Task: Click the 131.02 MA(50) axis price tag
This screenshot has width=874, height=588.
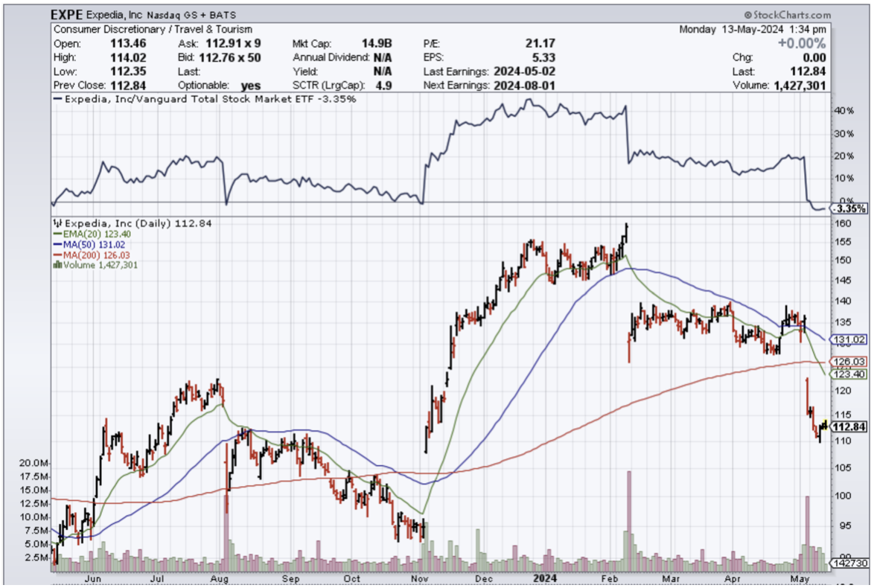Action: [x=849, y=339]
